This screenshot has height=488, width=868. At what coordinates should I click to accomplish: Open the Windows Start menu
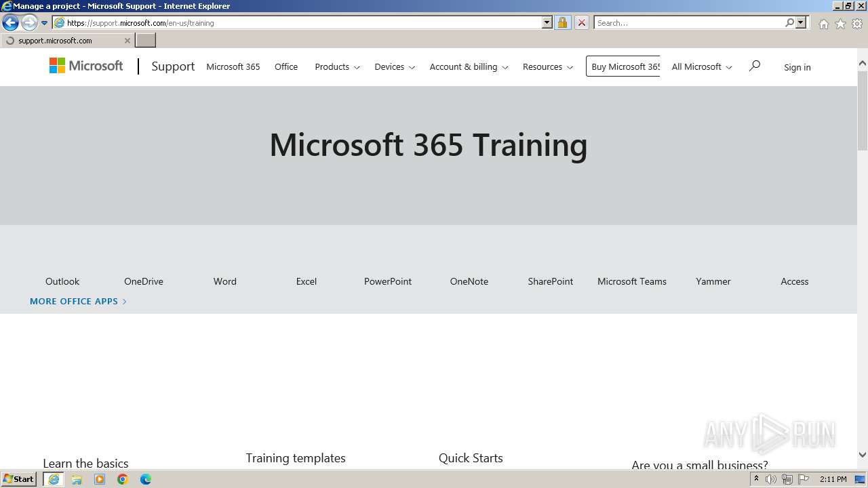19,479
